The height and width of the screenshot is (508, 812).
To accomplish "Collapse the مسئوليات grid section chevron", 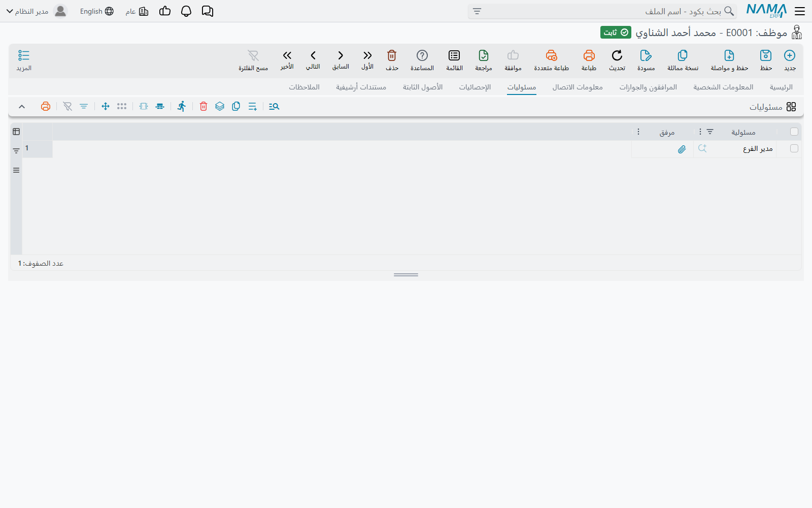I will 22,106.
